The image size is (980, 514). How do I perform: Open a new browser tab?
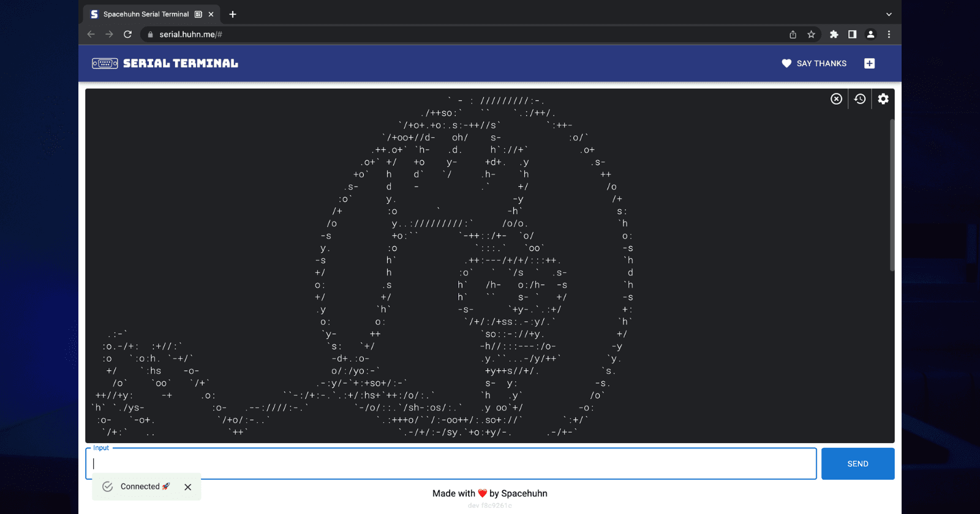point(233,14)
